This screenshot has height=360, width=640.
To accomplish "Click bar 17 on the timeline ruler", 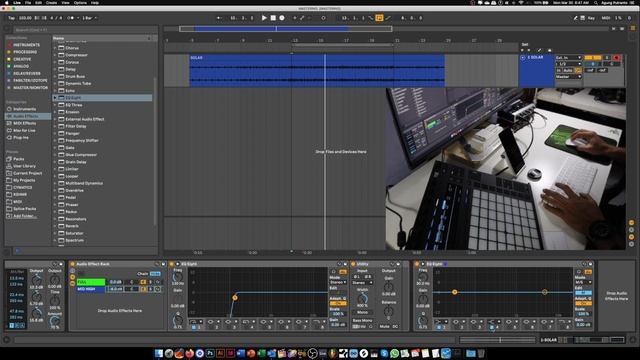I will click(x=346, y=40).
